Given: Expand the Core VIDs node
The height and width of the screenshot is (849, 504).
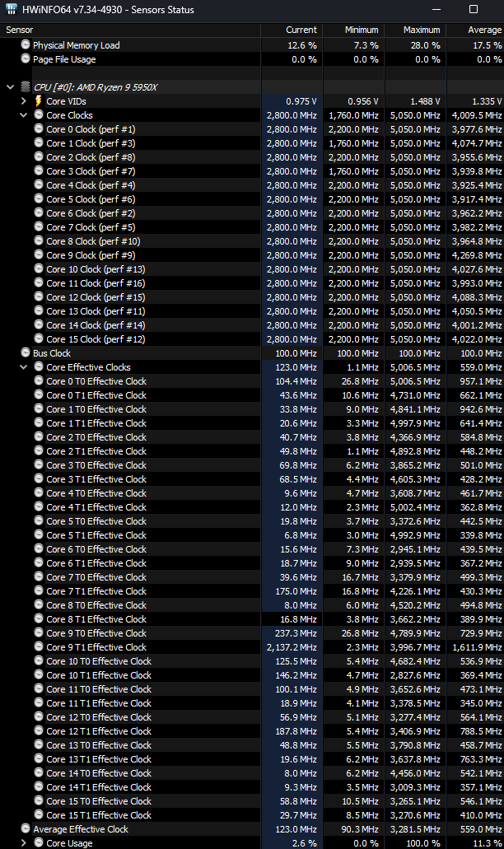Looking at the screenshot, I should [23, 100].
